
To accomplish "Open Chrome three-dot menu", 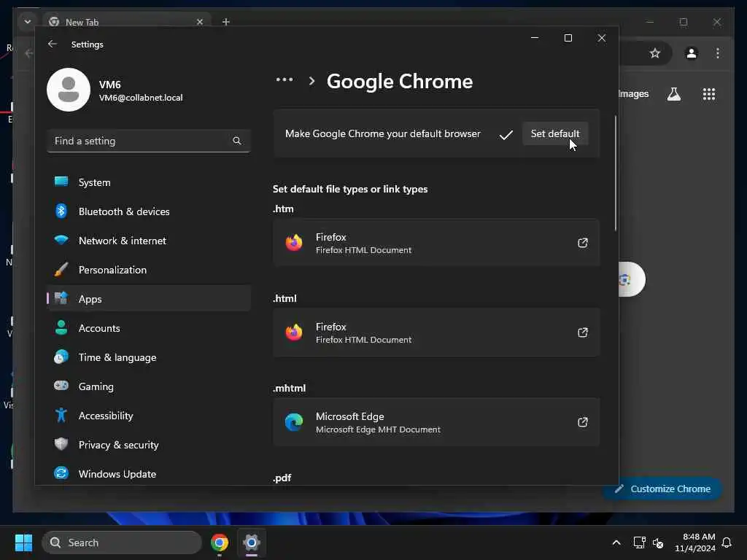I will pyautogui.click(x=718, y=53).
